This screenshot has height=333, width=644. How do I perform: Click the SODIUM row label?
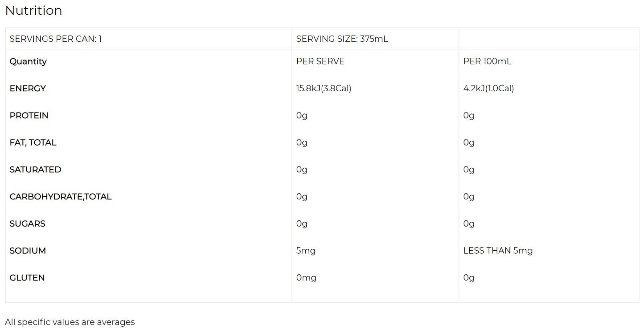click(28, 251)
